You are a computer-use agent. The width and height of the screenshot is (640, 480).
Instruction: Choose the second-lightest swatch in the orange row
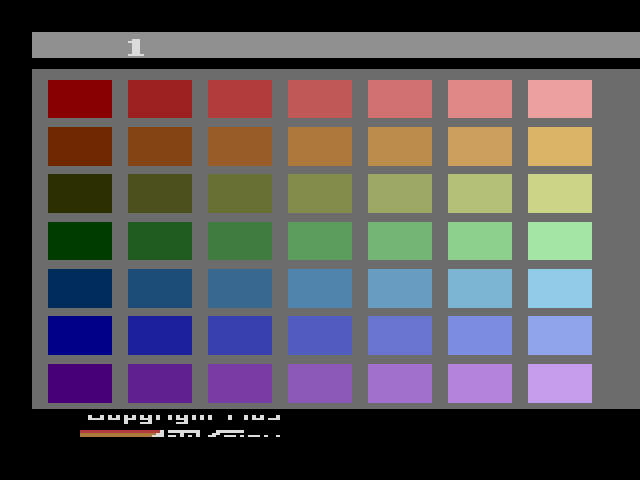(x=480, y=147)
